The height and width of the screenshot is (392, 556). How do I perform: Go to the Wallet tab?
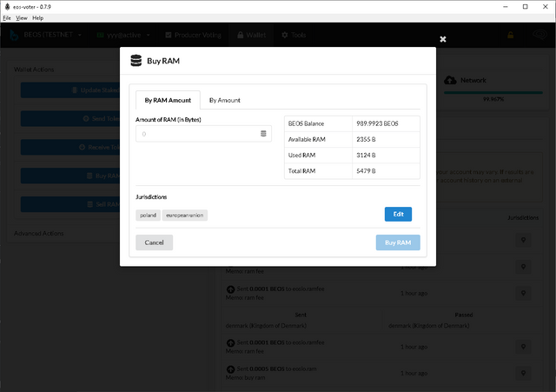[x=251, y=35]
